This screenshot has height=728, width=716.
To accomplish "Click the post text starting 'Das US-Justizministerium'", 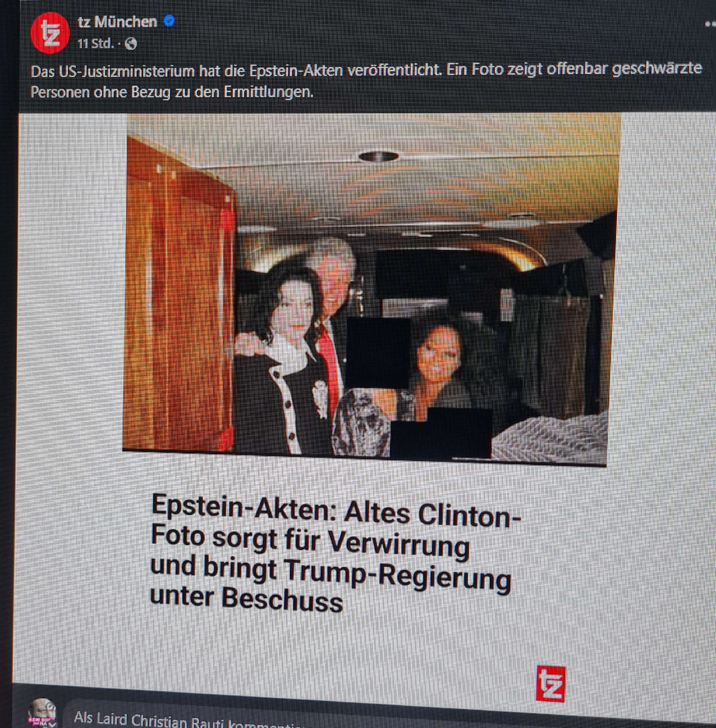I will point(366,80).
